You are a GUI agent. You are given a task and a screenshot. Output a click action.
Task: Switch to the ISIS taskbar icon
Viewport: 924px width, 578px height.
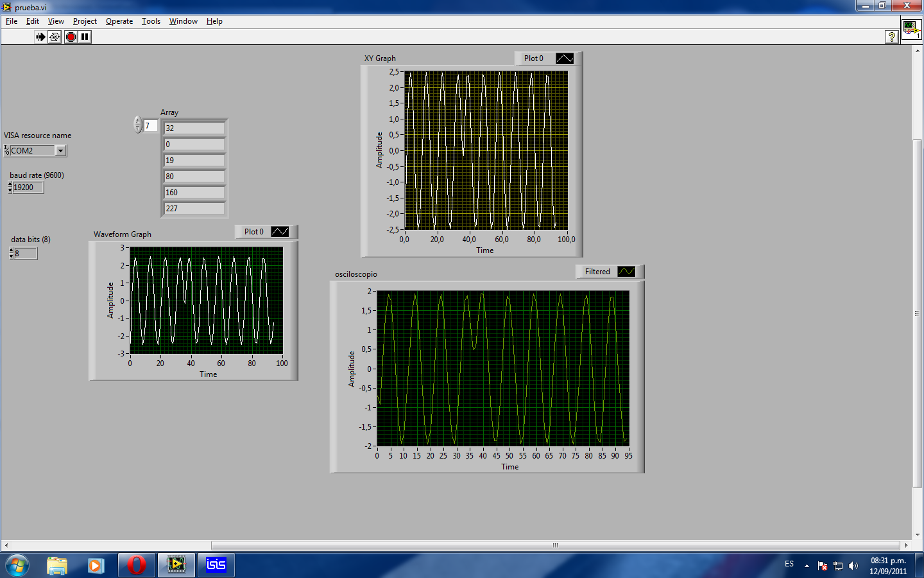tap(216, 565)
